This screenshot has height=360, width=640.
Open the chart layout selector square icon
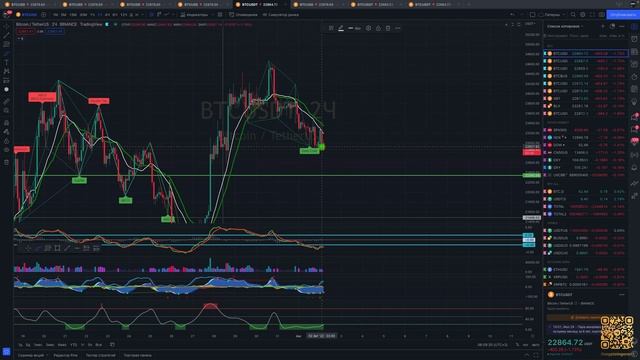coord(533,15)
